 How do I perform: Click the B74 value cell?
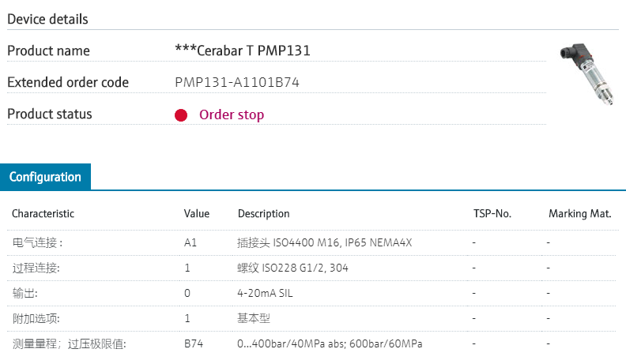(194, 343)
